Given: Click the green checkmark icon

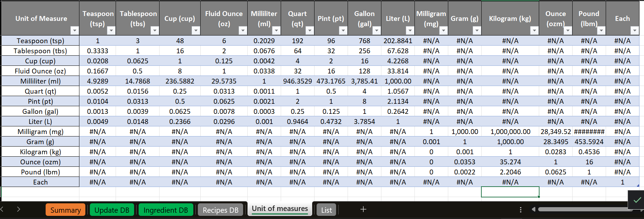Looking at the screenshot, I should tap(637, 200).
